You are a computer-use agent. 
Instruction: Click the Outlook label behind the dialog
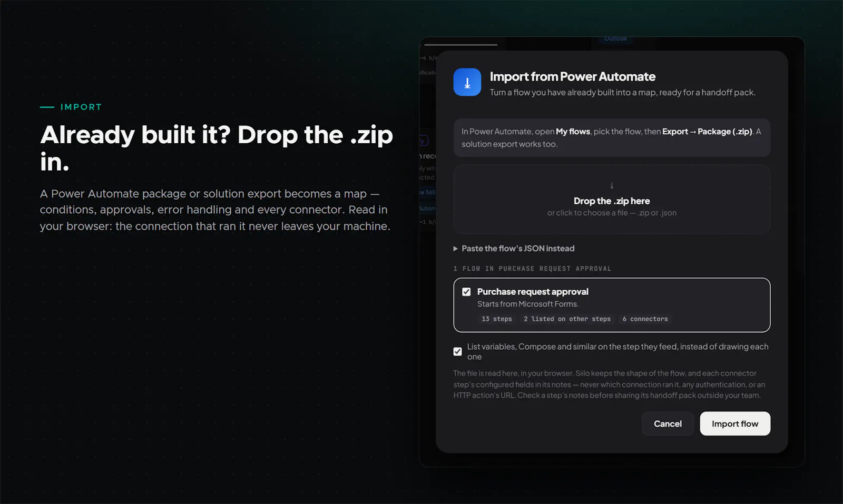click(615, 38)
